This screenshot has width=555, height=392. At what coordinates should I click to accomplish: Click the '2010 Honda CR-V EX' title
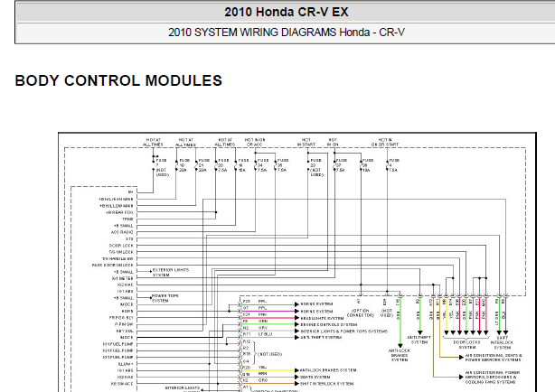pos(286,12)
